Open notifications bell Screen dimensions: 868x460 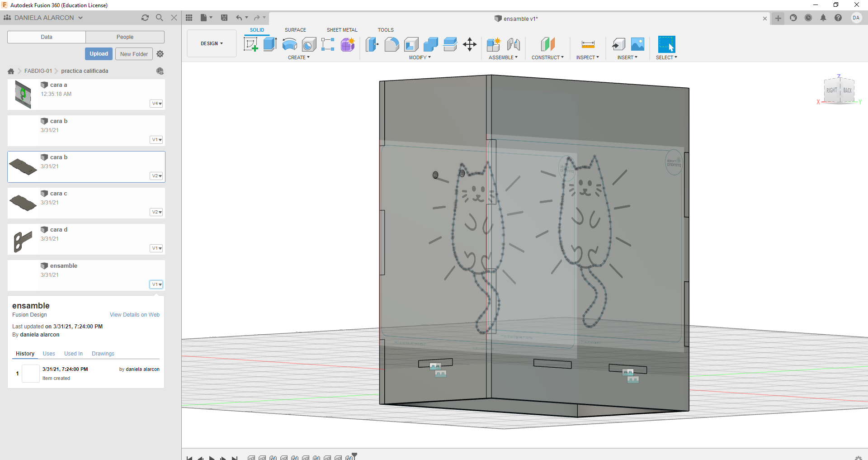[823, 18]
